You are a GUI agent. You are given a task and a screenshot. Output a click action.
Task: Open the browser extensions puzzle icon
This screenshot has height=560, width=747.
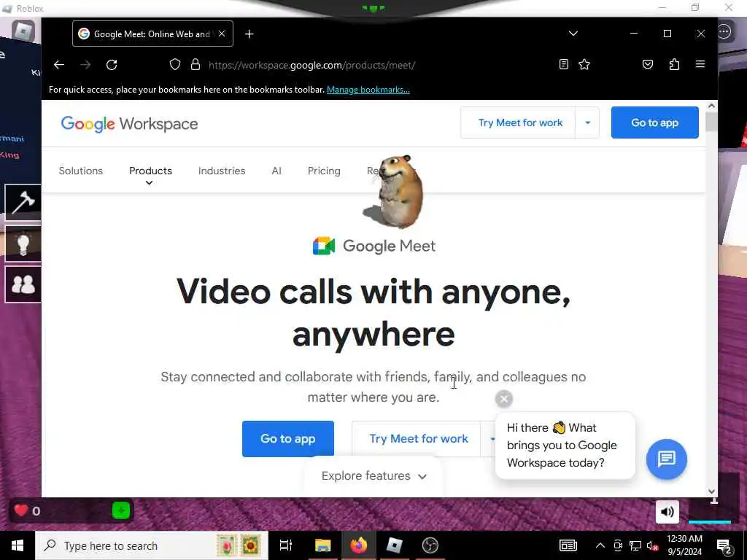coord(674,64)
